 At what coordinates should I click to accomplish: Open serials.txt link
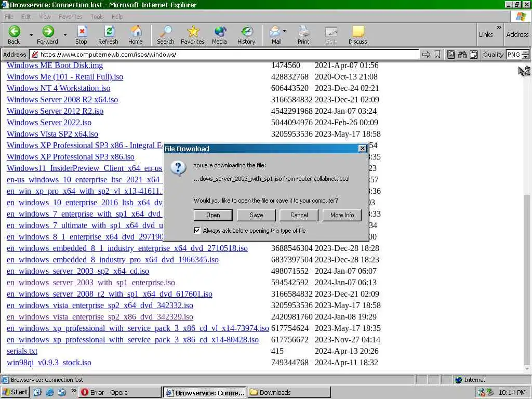(x=22, y=351)
